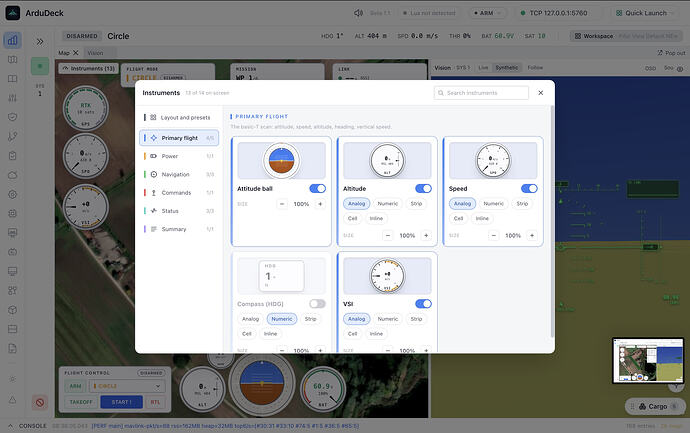
Task: Select the Navigation category
Action: (x=179, y=174)
